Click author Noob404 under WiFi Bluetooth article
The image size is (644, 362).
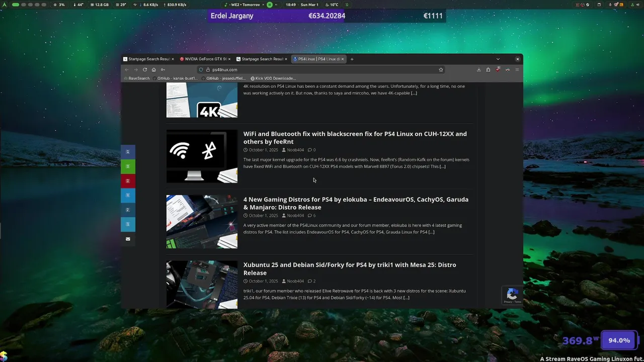coord(295,150)
